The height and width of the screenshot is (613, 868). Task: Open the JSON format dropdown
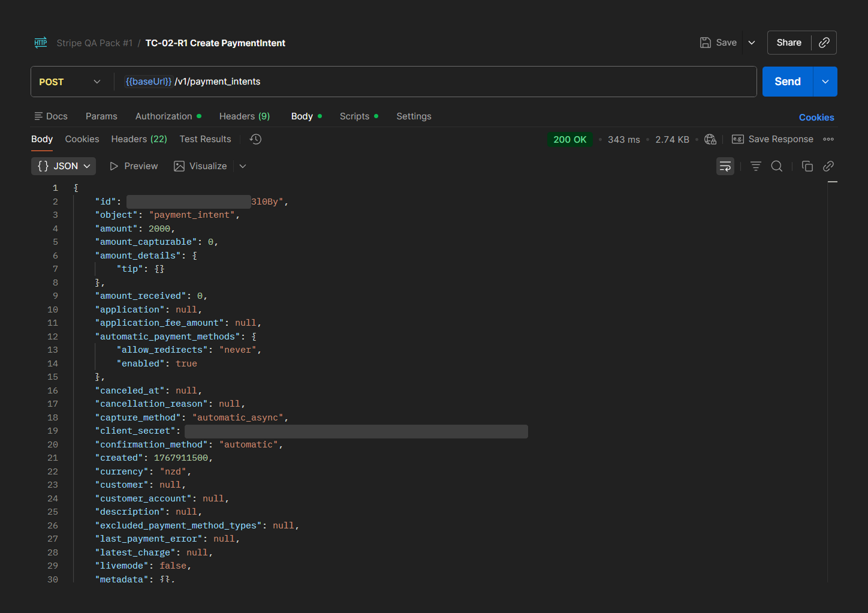click(x=64, y=166)
